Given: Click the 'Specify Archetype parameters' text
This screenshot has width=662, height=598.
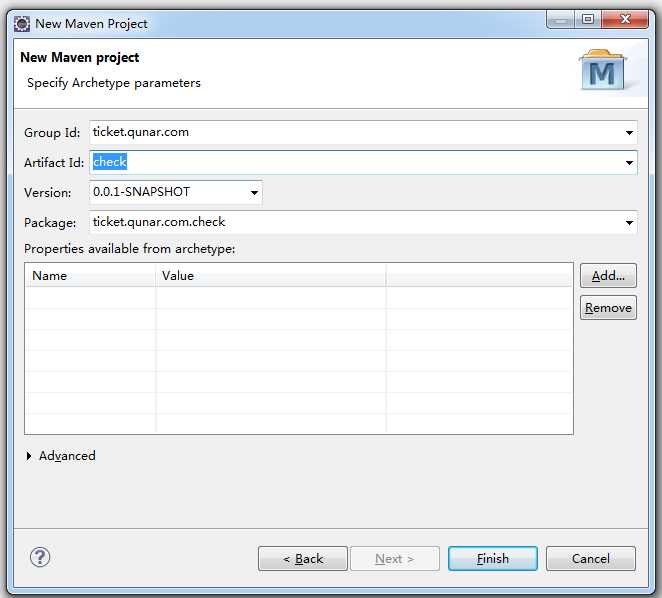Looking at the screenshot, I should (114, 83).
